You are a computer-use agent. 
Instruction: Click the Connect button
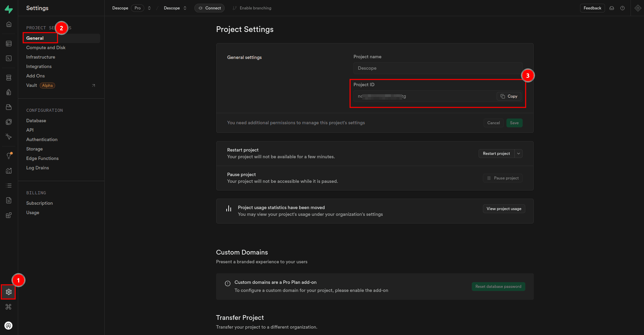click(209, 8)
